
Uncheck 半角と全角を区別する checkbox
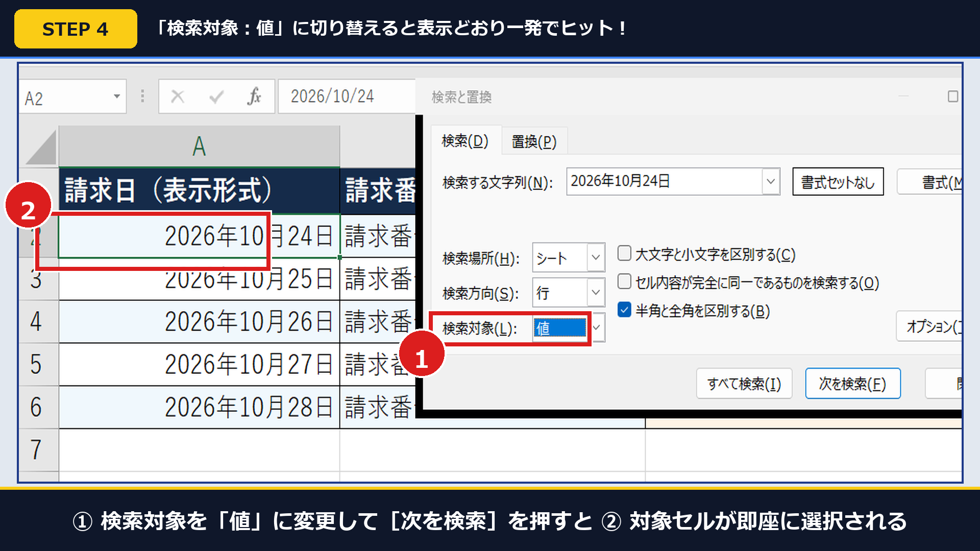(624, 309)
